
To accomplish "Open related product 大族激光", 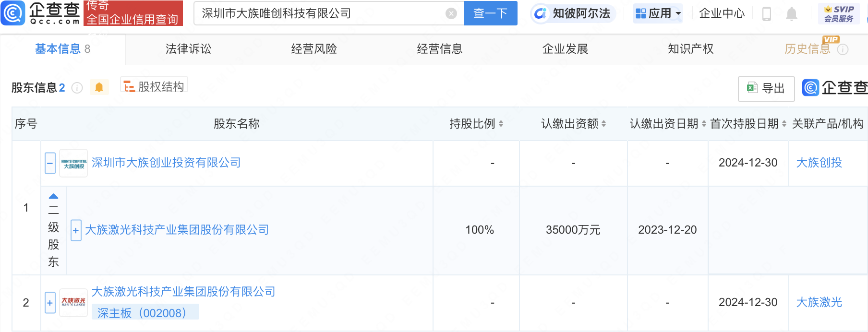I will pyautogui.click(x=819, y=302).
